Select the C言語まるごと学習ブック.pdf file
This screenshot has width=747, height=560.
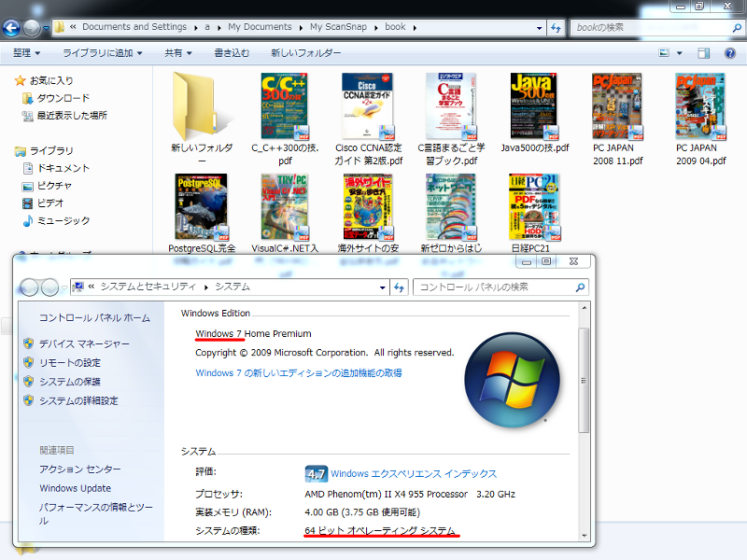pos(451,119)
